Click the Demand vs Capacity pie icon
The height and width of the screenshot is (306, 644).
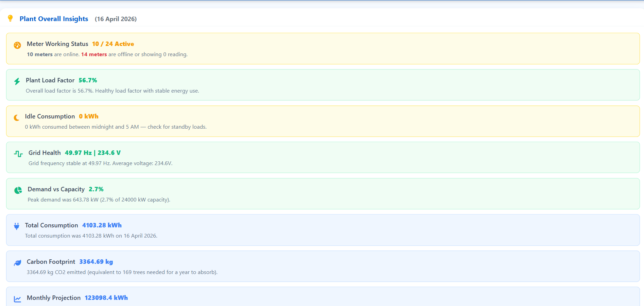18,190
